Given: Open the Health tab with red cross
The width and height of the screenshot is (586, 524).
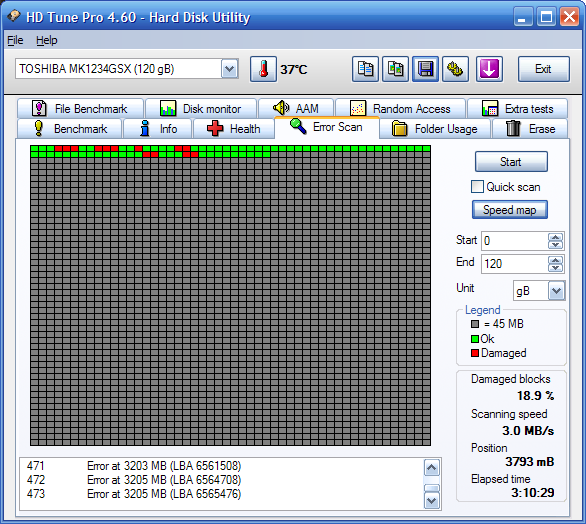Looking at the screenshot, I should click(x=234, y=129).
